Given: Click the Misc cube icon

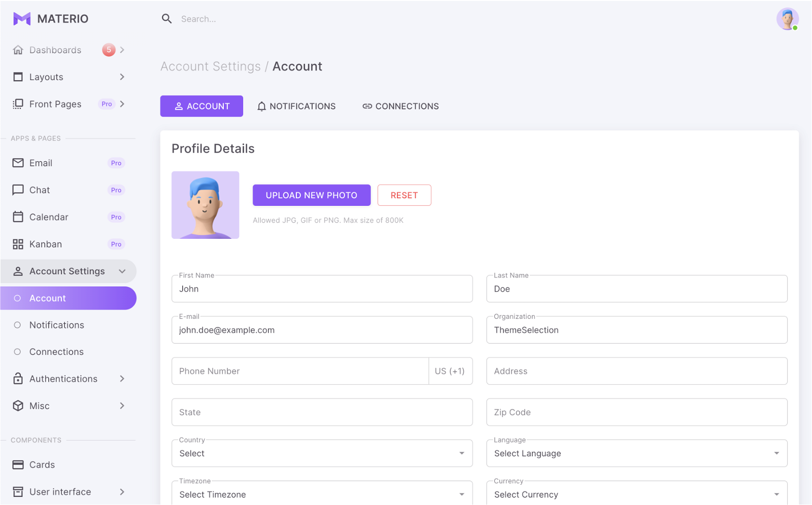Looking at the screenshot, I should (18, 406).
